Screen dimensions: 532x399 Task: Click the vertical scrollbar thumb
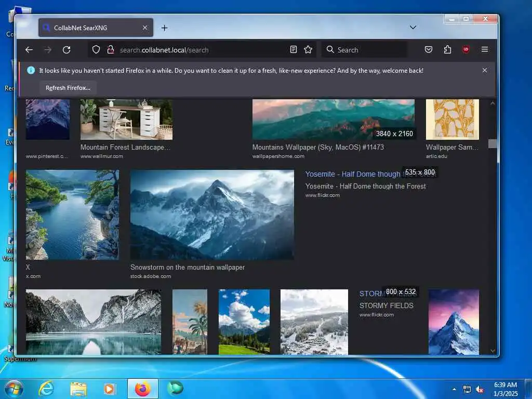pos(493,143)
